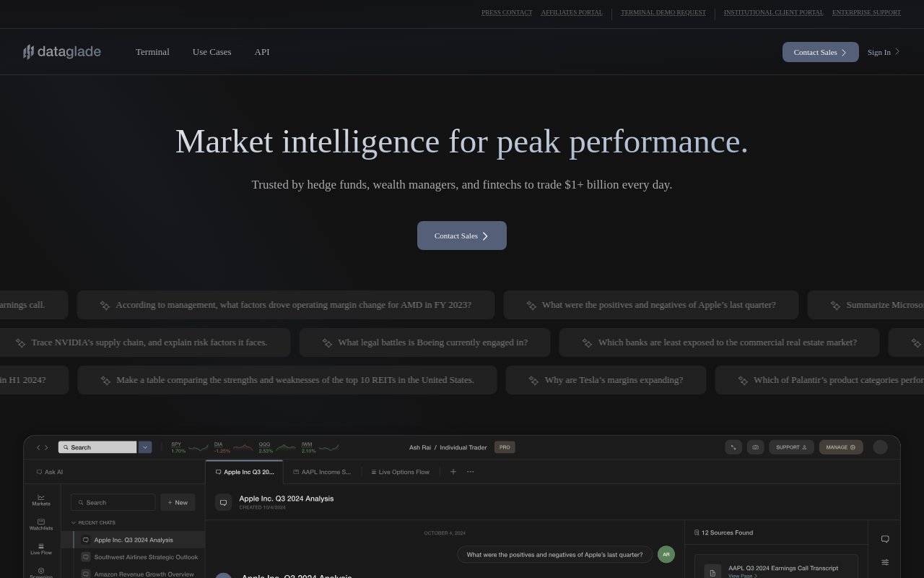This screenshot has width=924, height=578.
Task: Open Southwest Airlines Strategic Outlook chat
Action: click(139, 557)
